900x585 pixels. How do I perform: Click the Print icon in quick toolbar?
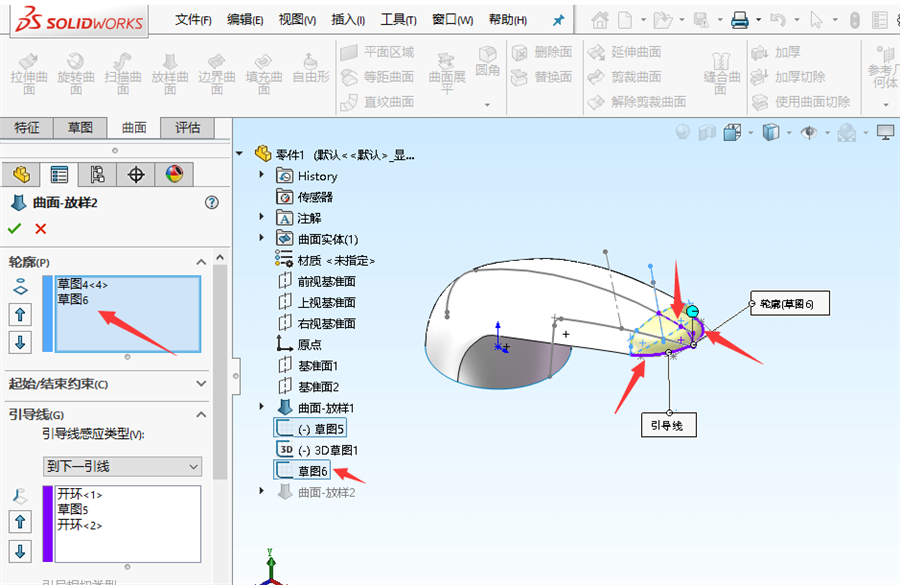coord(740,21)
